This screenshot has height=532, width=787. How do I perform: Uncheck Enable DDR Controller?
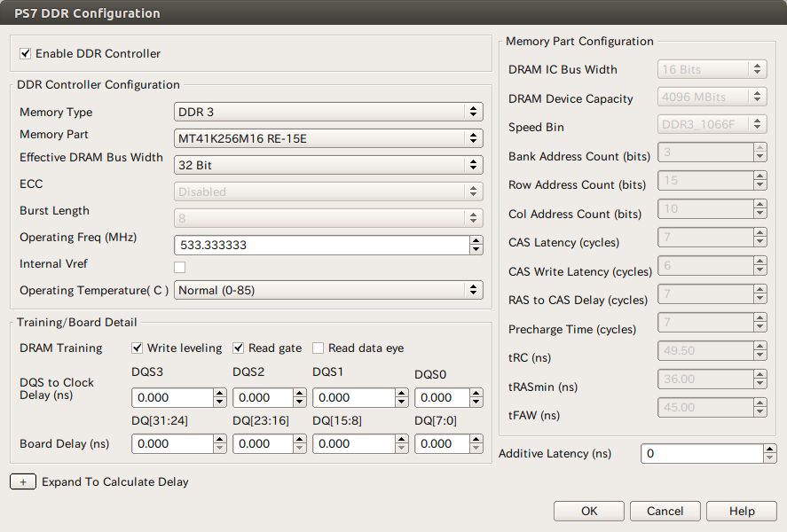(26, 54)
